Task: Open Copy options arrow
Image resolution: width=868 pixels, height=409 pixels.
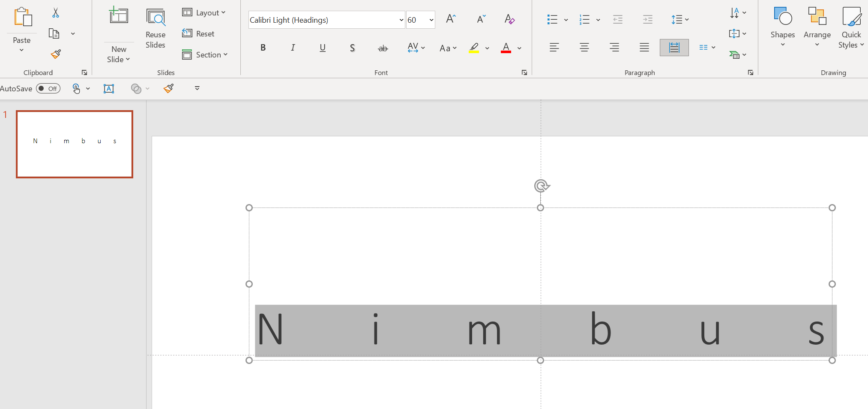Action: (x=73, y=33)
